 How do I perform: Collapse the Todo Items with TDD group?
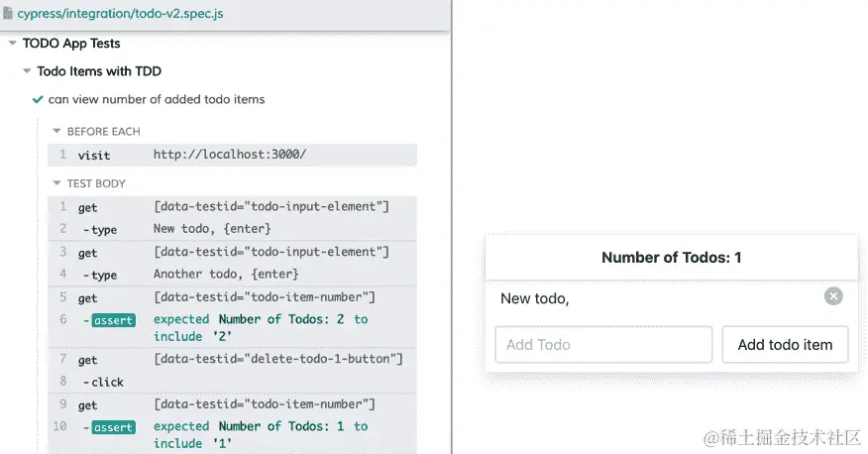click(x=27, y=70)
